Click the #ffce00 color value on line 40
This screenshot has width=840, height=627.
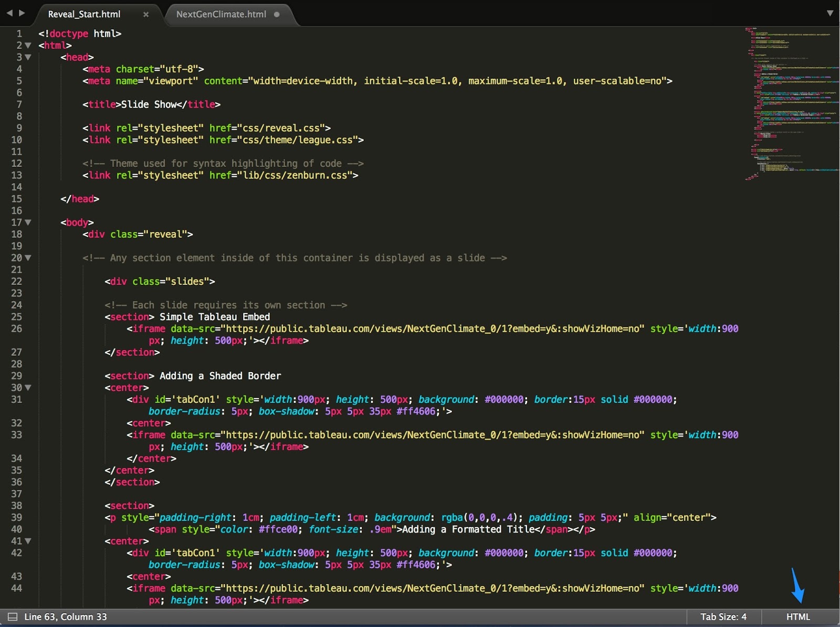pos(278,529)
